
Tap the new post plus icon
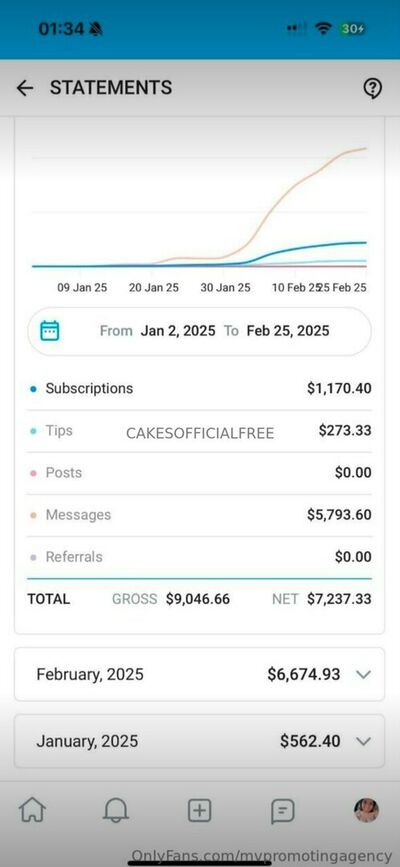pyautogui.click(x=200, y=811)
